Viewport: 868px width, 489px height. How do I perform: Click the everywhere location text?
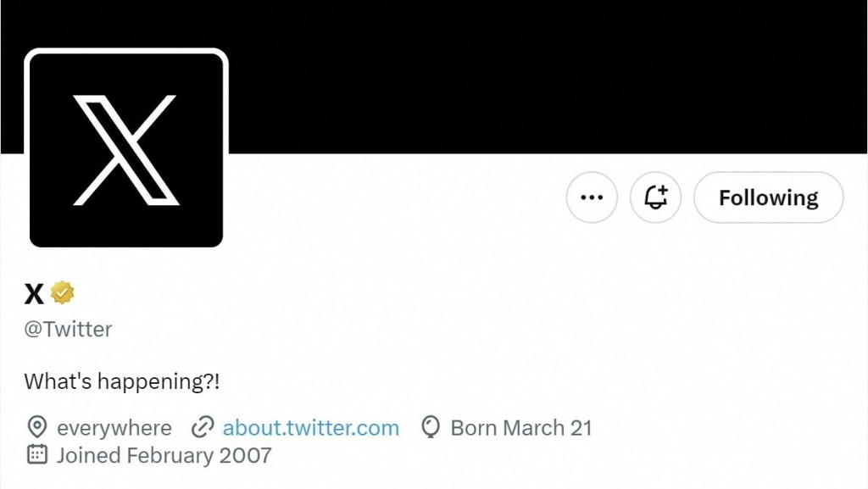point(114,428)
